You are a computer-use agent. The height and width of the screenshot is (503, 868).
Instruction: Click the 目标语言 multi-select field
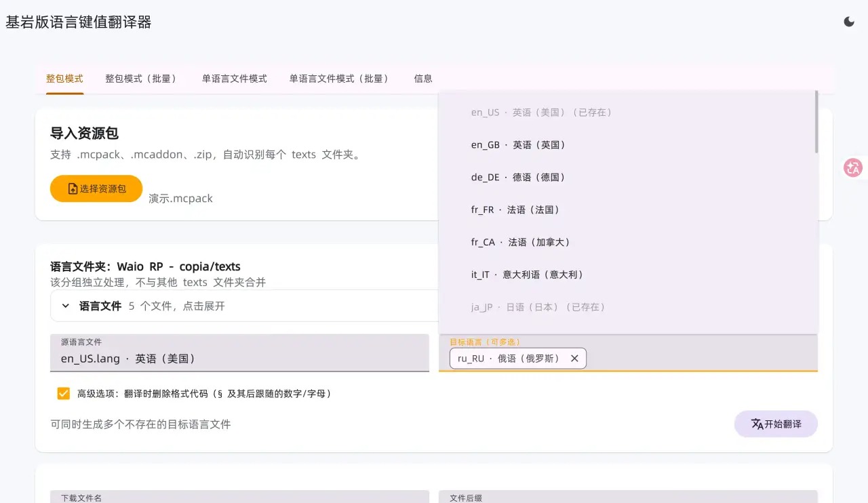(x=628, y=353)
